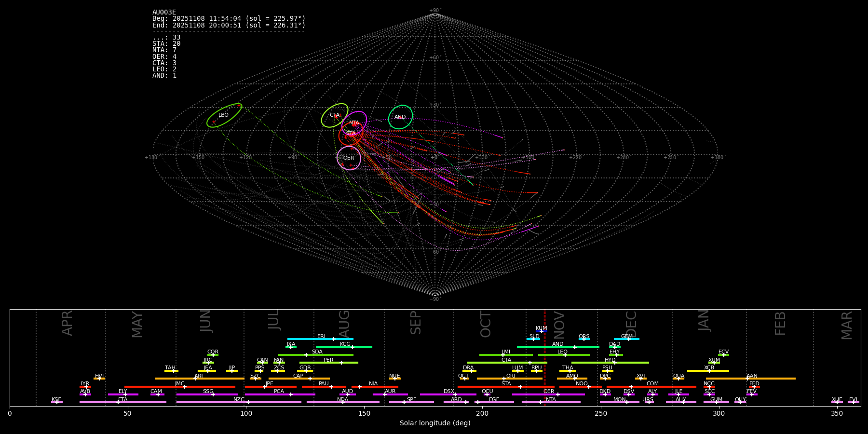Click the URS shower marker in timeline
Image resolution: width=868 pixels, height=434 pixels.
coord(649,402)
